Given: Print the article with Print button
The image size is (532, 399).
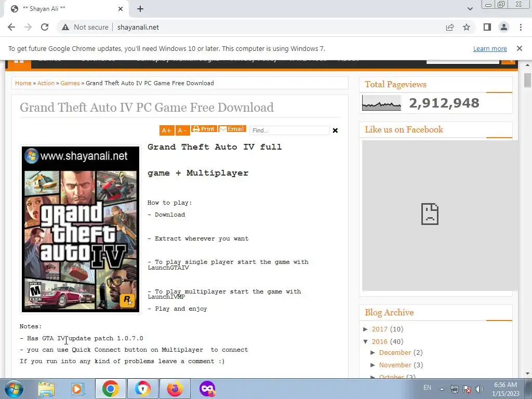Looking at the screenshot, I should [x=204, y=129].
